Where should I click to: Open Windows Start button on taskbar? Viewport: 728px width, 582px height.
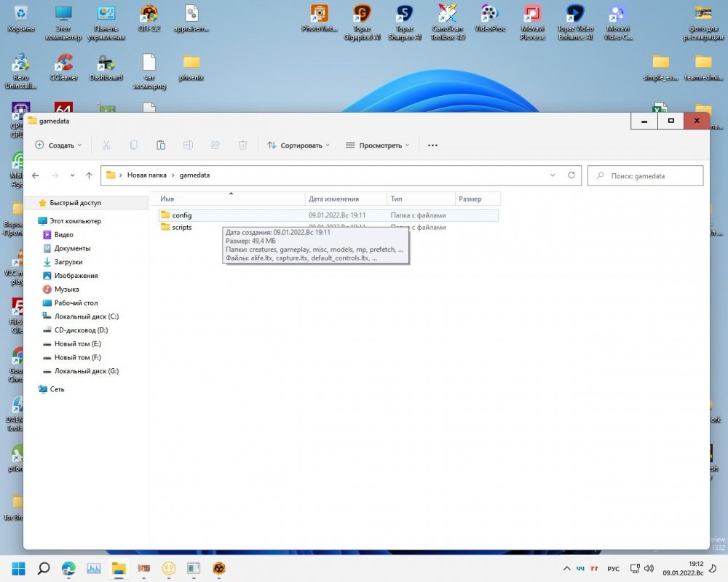pos(17,568)
